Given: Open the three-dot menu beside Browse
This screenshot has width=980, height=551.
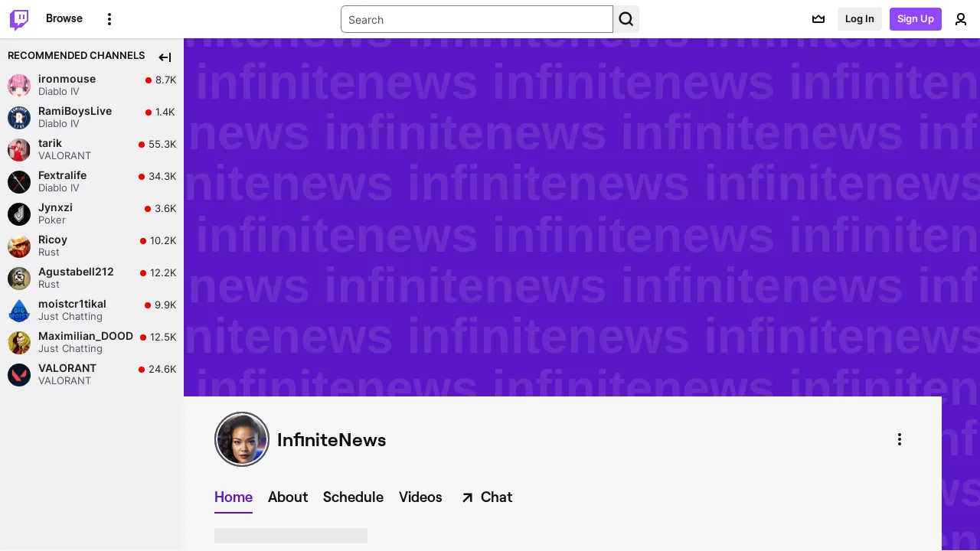Looking at the screenshot, I should click(x=109, y=19).
